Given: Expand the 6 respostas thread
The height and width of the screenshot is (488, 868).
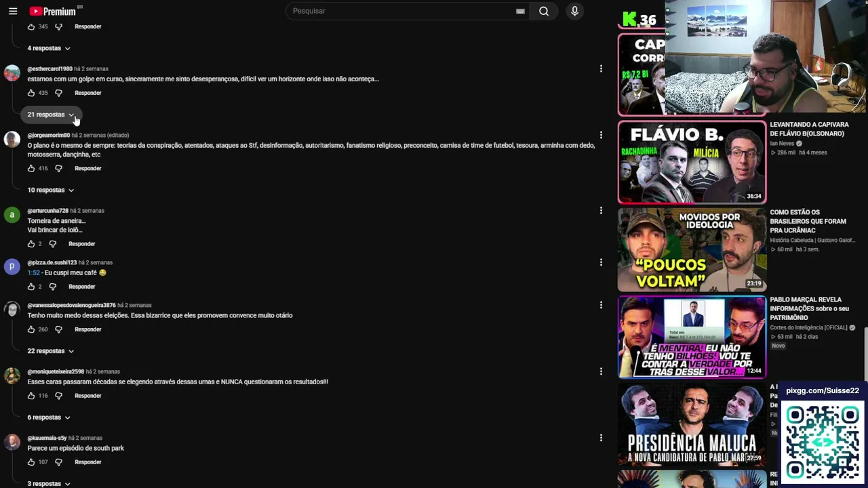Looking at the screenshot, I should (x=49, y=418).
